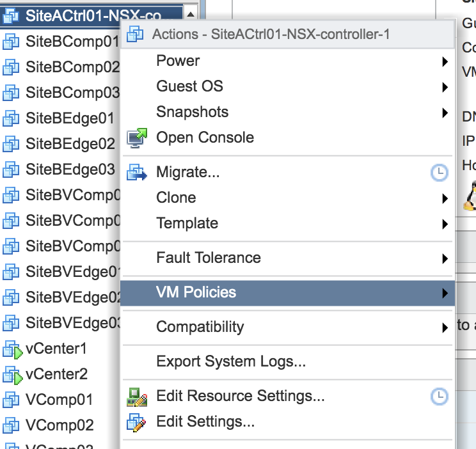Select the Template menu entry
This screenshot has width=476, height=449.
[287, 223]
